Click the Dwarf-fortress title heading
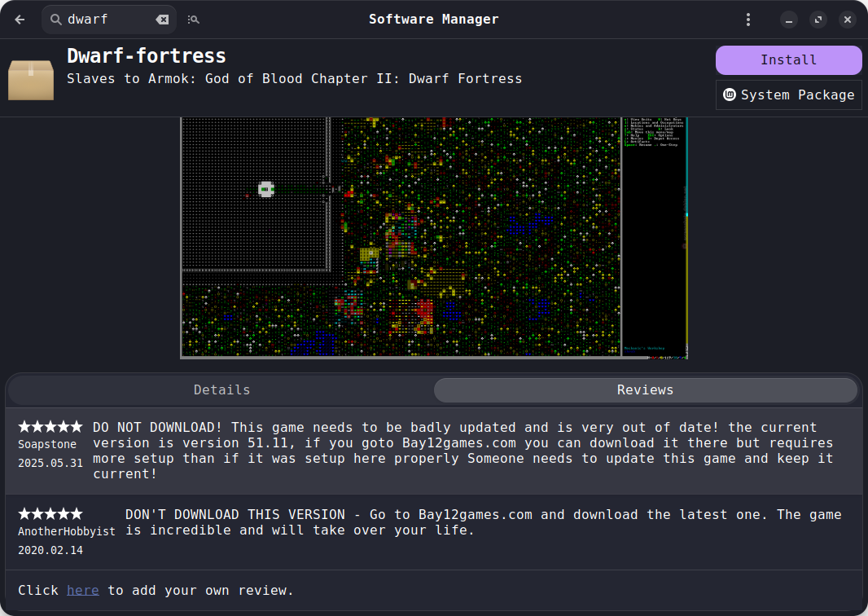 click(146, 56)
